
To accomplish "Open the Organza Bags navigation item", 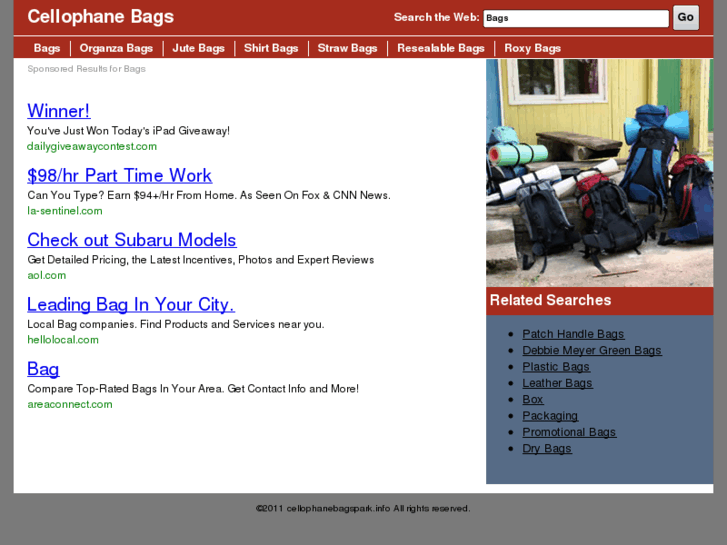I will click(x=116, y=48).
